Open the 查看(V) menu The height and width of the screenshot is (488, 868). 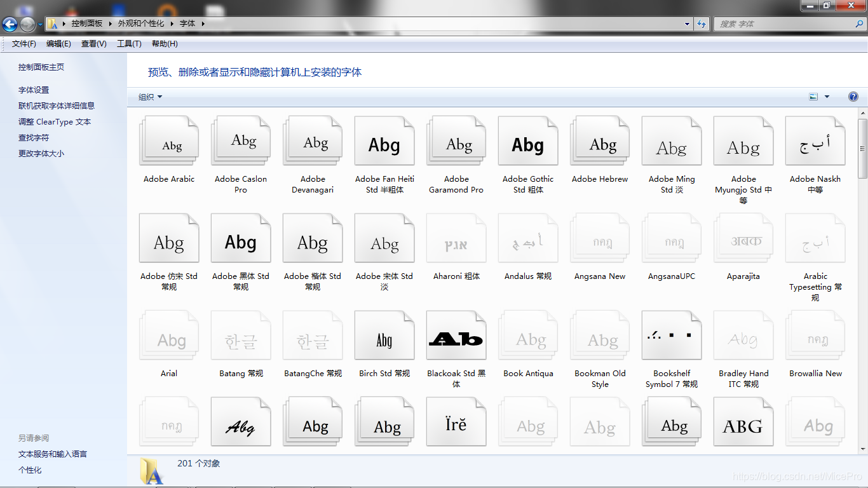coord(94,44)
